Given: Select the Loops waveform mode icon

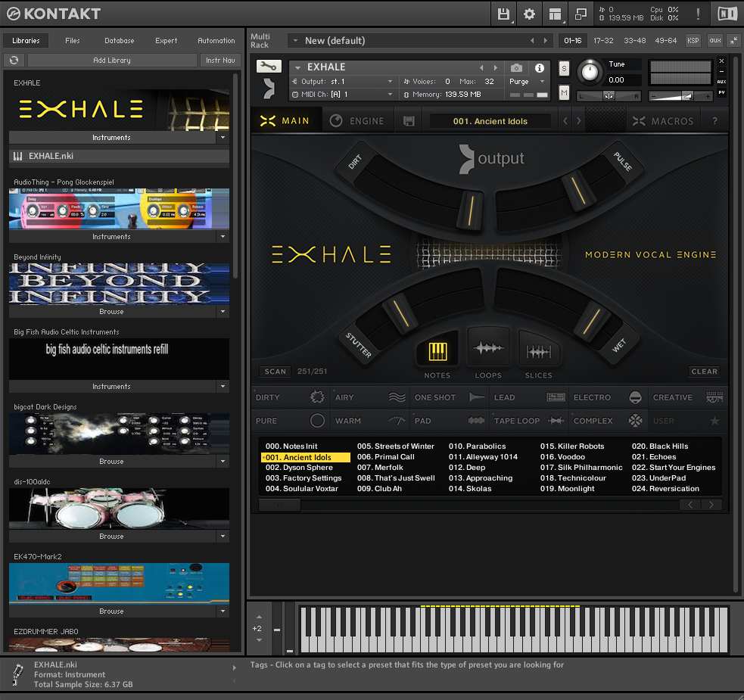Looking at the screenshot, I should tap(488, 348).
